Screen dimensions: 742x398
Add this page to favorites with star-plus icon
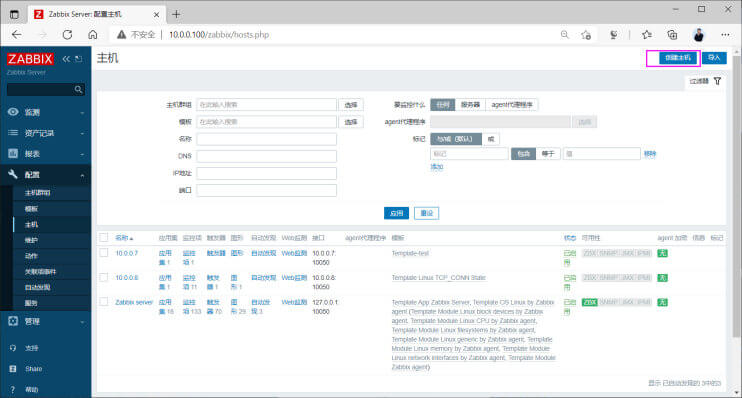[586, 35]
